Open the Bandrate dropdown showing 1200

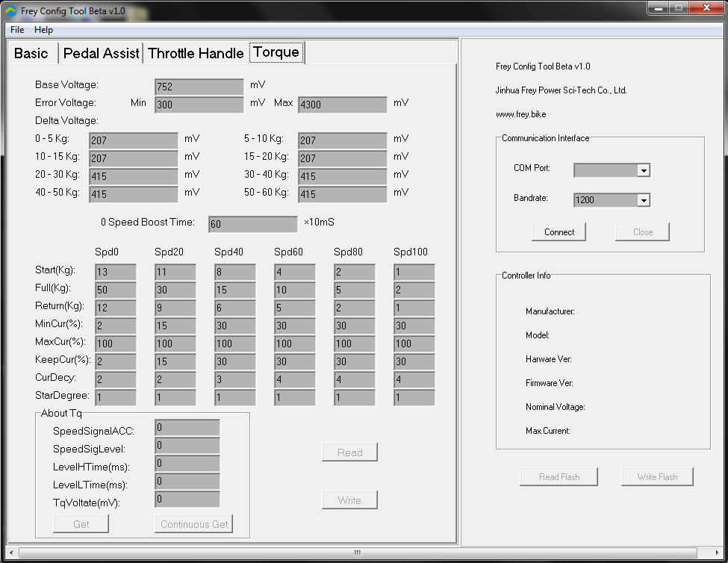tap(612, 199)
